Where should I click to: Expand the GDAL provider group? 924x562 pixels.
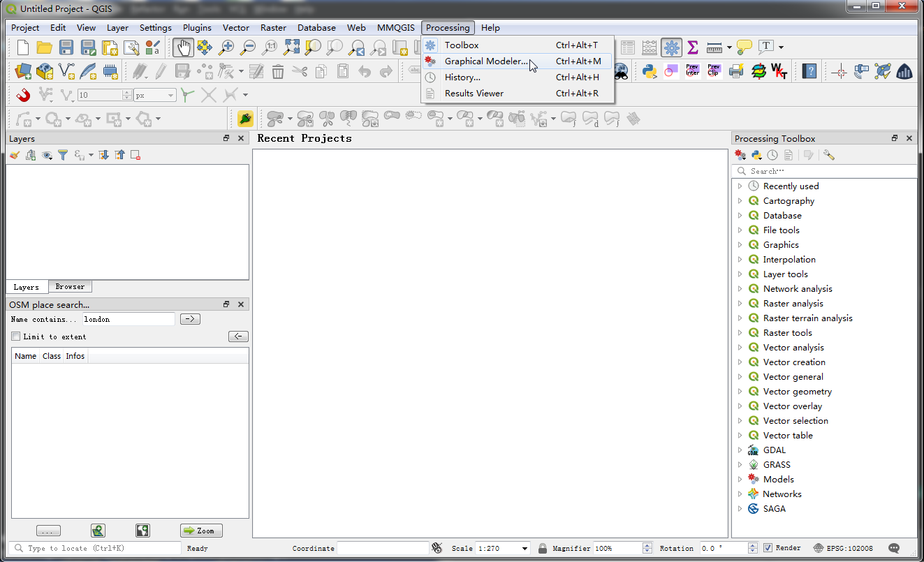pyautogui.click(x=740, y=450)
